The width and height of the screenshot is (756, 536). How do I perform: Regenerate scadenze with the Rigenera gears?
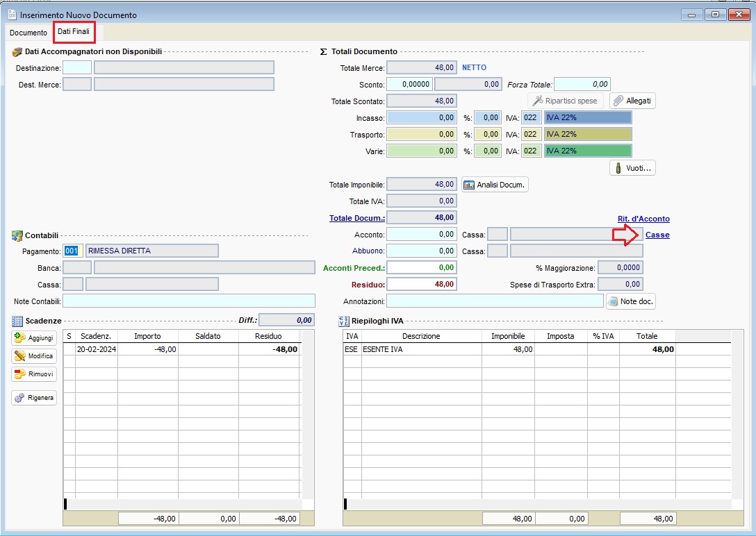point(33,397)
